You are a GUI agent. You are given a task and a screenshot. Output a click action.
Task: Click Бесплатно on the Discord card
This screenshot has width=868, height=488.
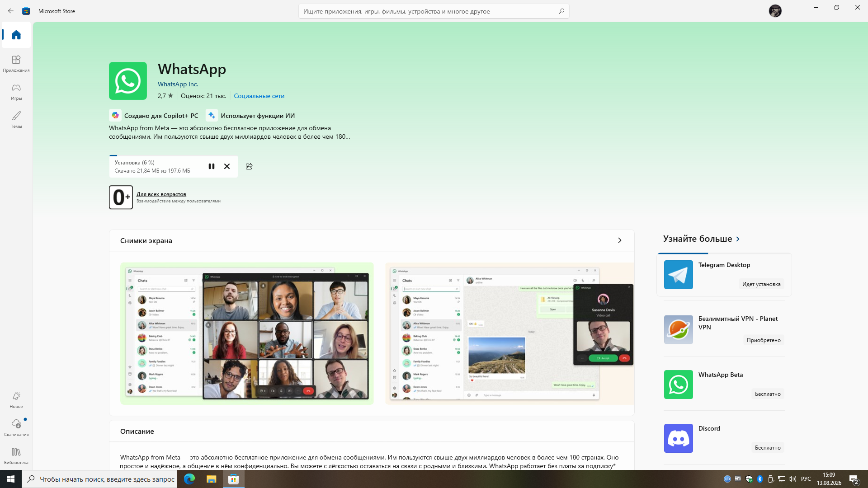pyautogui.click(x=768, y=448)
